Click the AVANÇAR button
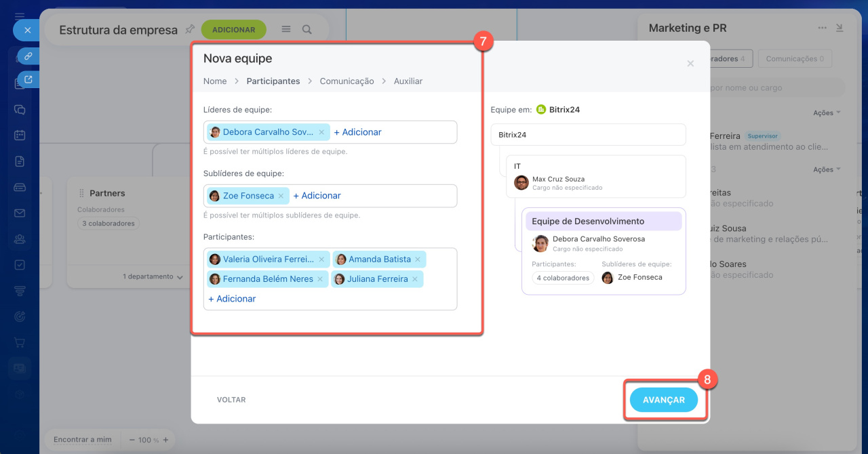Viewport: 868px width, 454px height. click(663, 400)
